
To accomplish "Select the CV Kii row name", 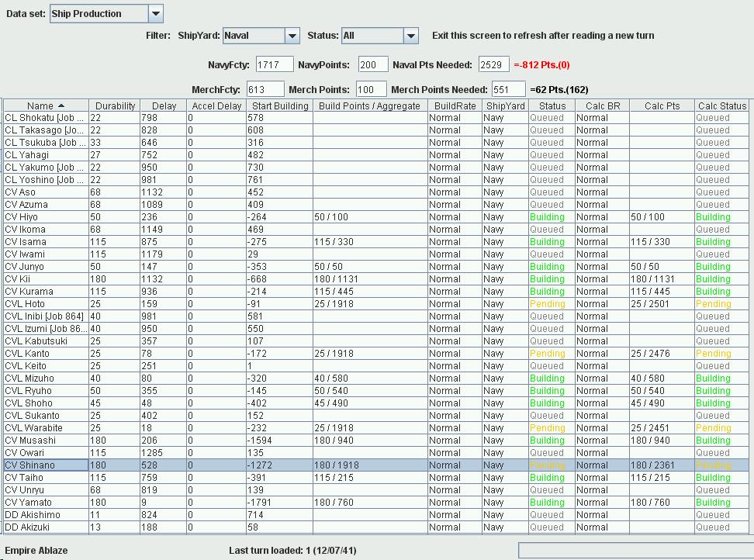I will [x=47, y=278].
